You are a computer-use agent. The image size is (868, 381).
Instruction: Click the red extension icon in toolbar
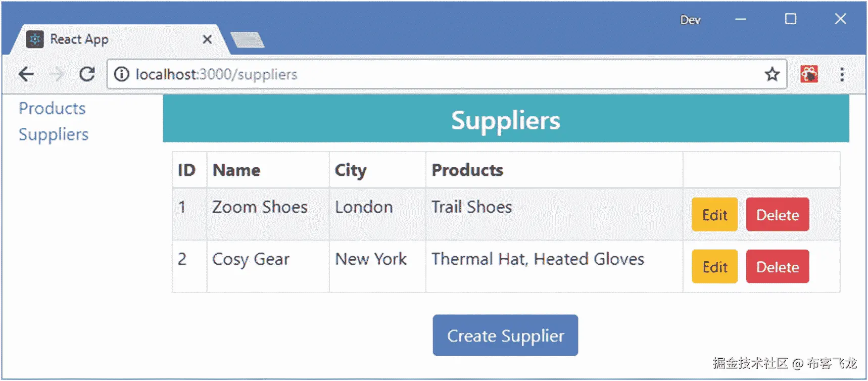coord(809,74)
